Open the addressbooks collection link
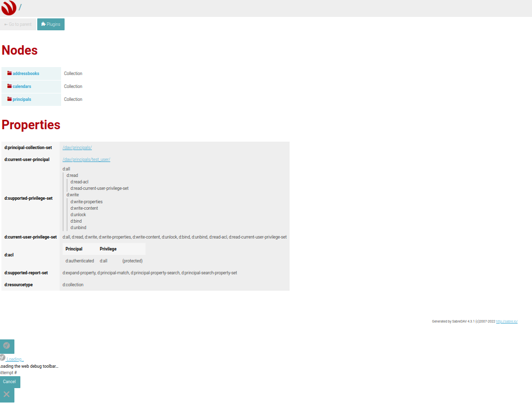The height and width of the screenshot is (406, 532). pos(26,74)
